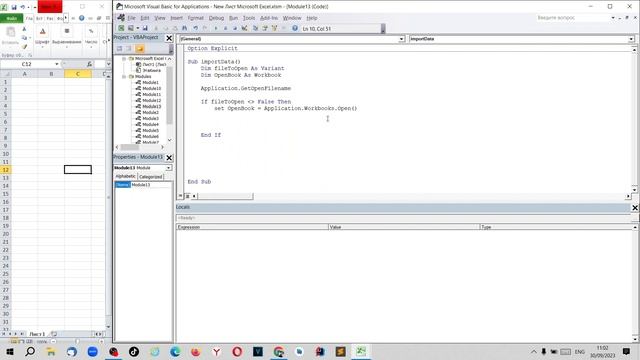The image size is (640, 360).
Task: Open the File menu in VBA editor
Action: [131, 18]
